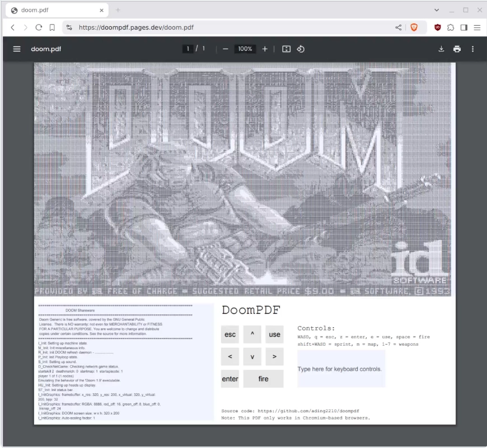487x448 pixels.
Task: Click the down (v) button
Action: (x=252, y=356)
